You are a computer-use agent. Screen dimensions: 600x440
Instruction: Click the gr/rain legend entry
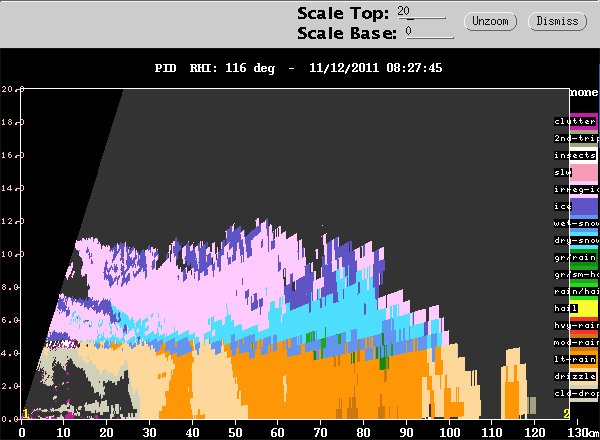pos(575,257)
